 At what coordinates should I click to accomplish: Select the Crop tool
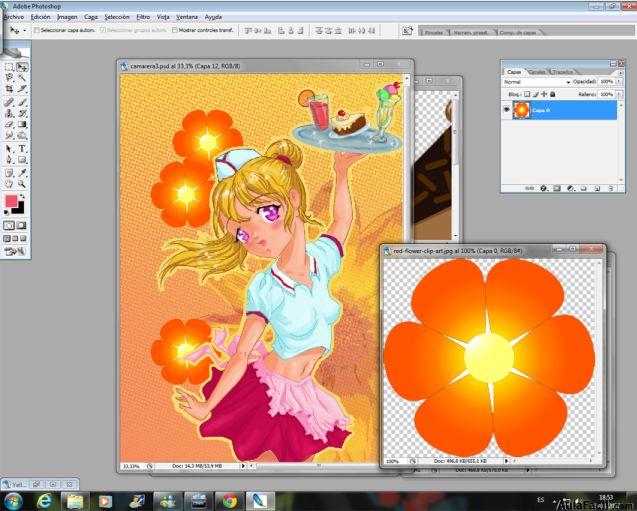point(9,89)
